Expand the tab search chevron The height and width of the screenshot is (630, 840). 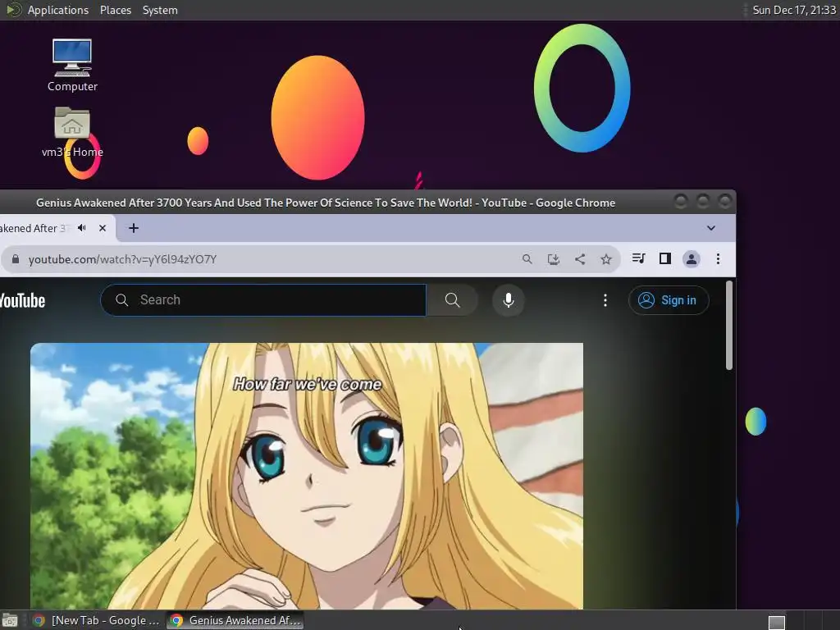click(x=711, y=228)
